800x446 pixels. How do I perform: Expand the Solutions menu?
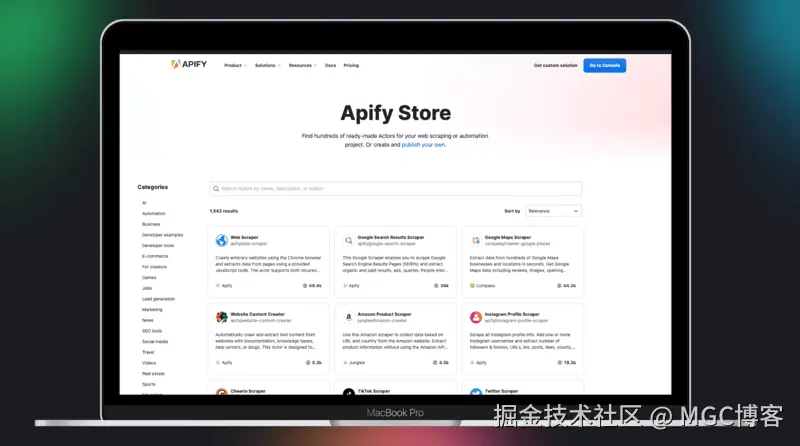(268, 65)
